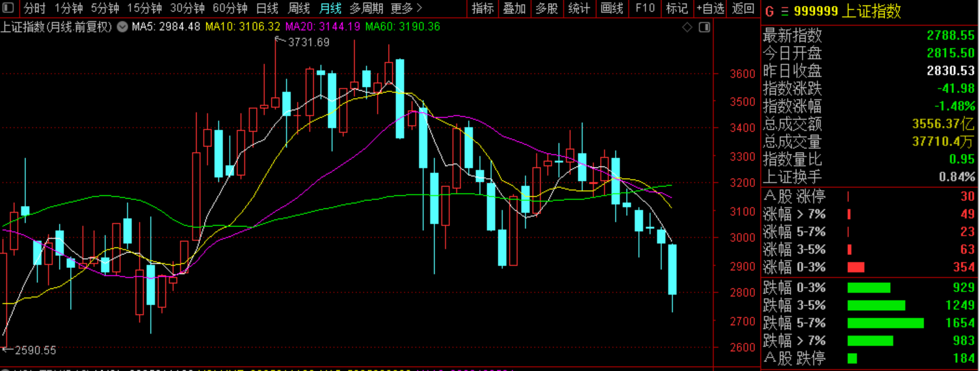980x371 pixels.
Task: Click the MA10: 3106.32 indicator label
Action: coord(243,27)
